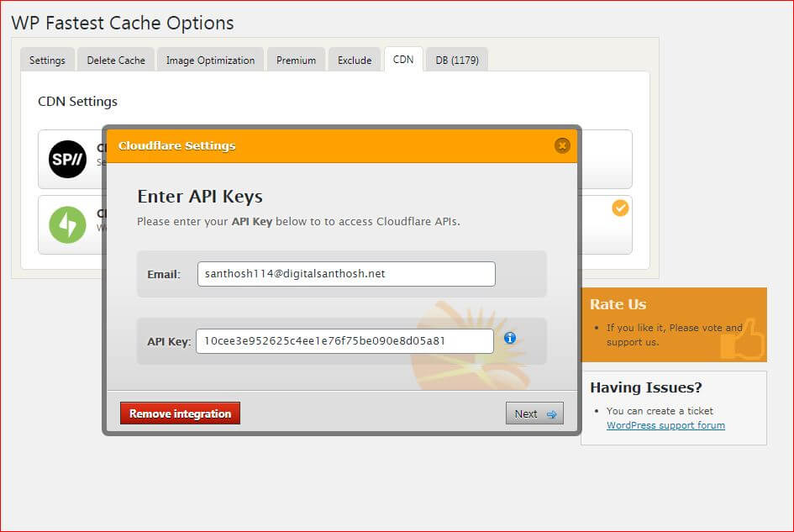Screen dimensions: 794x532
Task: Open the Image Optimization tab
Action: (x=211, y=61)
